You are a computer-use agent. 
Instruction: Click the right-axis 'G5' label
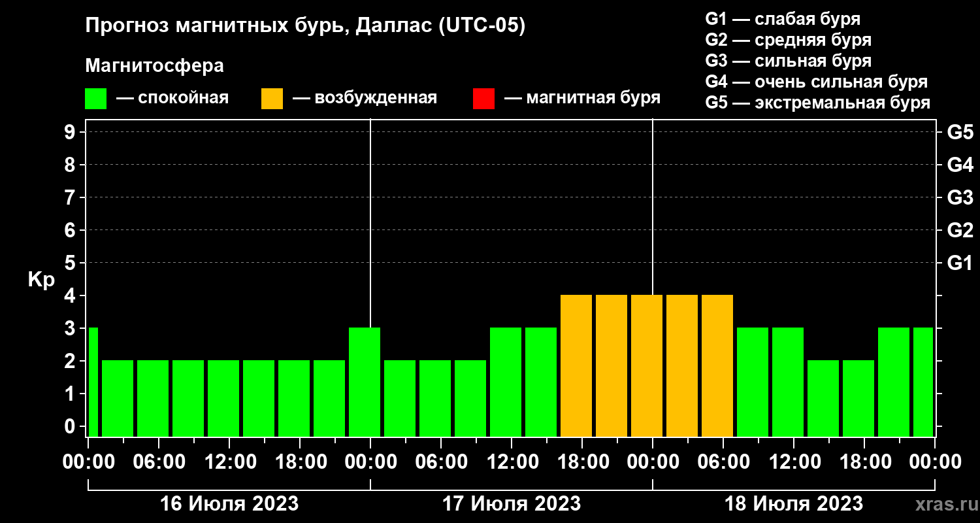coord(960,133)
